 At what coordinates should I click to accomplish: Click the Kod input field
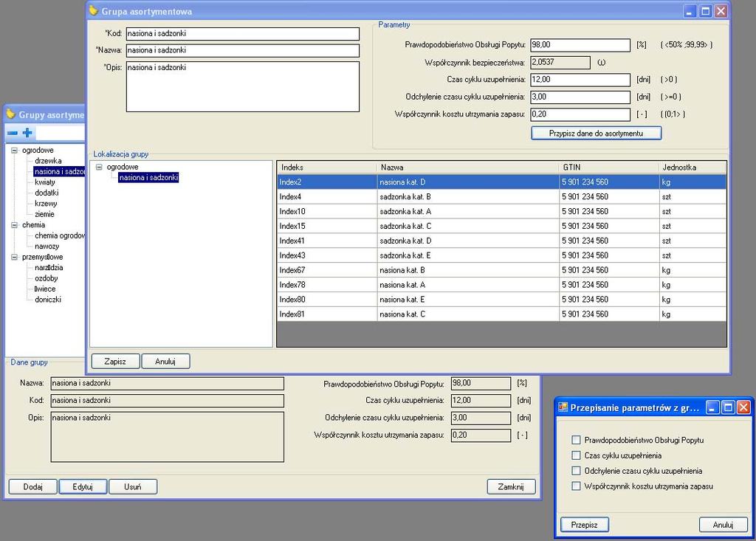(x=242, y=34)
